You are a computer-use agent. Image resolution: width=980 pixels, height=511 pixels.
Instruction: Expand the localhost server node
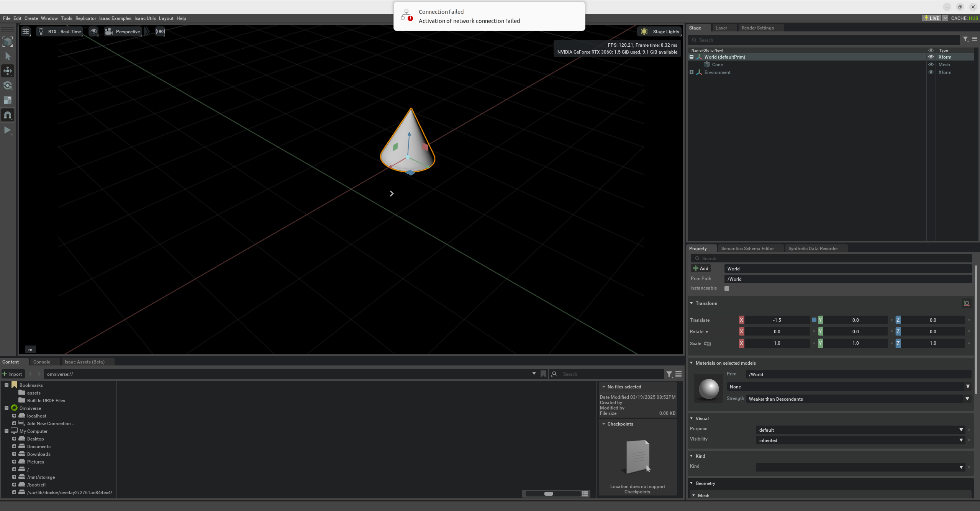[x=14, y=416]
